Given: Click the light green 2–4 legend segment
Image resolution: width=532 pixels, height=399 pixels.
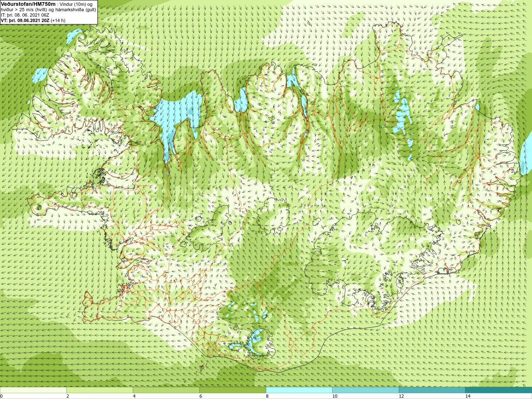Looking at the screenshot, I should [100, 390].
